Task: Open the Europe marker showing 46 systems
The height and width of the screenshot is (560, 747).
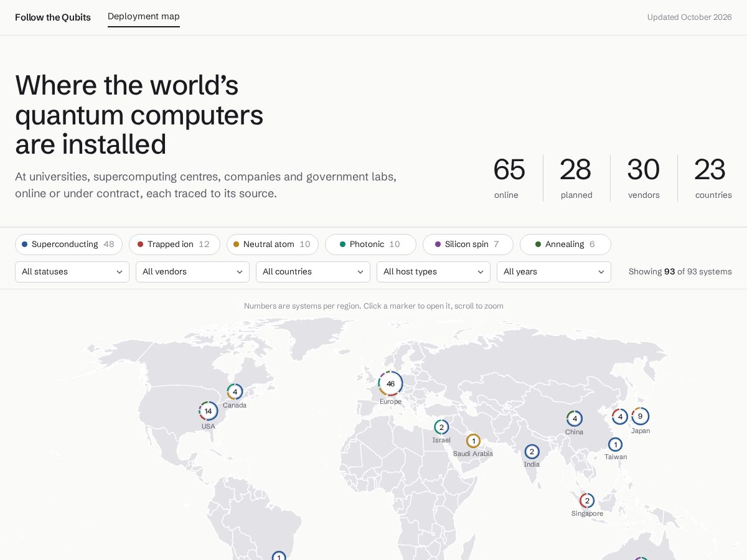Action: [x=390, y=384]
